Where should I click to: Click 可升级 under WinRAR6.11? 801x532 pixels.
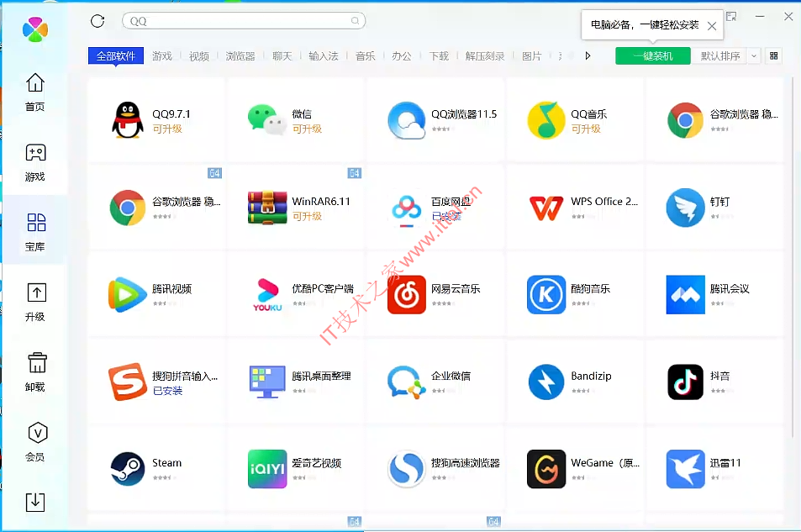pyautogui.click(x=307, y=216)
